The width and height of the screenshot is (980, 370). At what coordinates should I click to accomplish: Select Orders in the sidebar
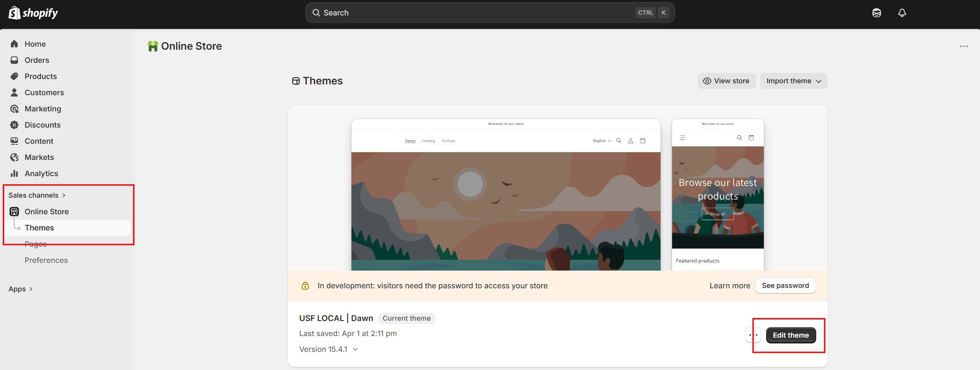37,60
